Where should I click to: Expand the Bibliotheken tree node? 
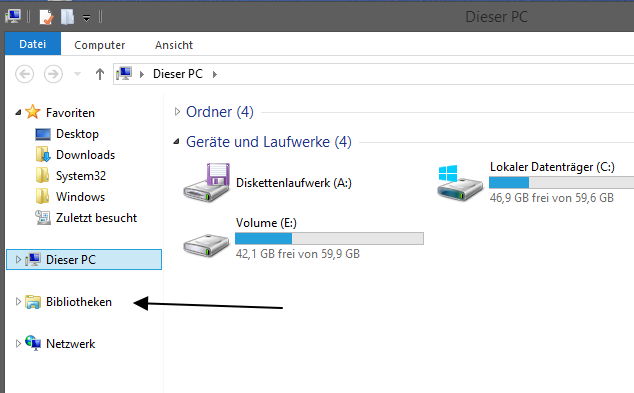click(x=18, y=302)
